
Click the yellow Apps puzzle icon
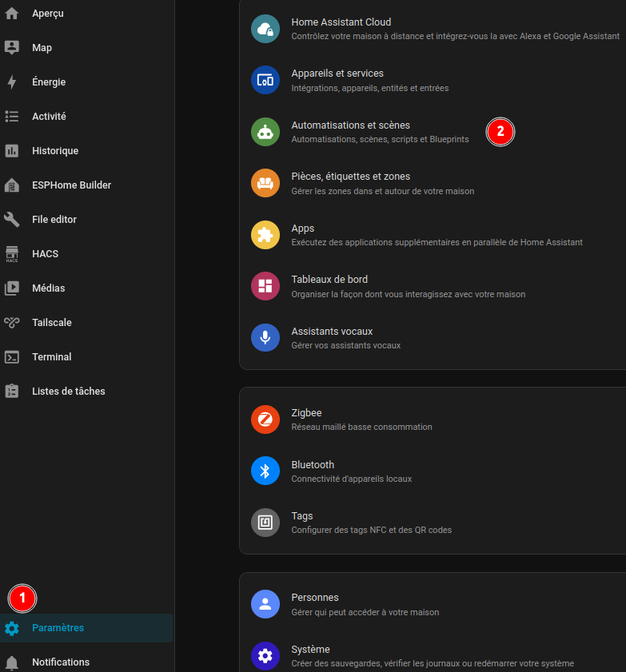[265, 235]
